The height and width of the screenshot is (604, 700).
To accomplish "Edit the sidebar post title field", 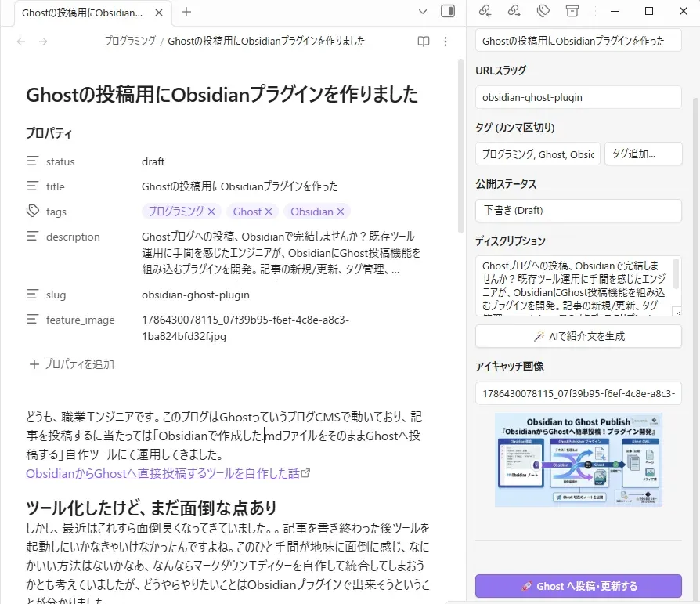I will coord(578,41).
